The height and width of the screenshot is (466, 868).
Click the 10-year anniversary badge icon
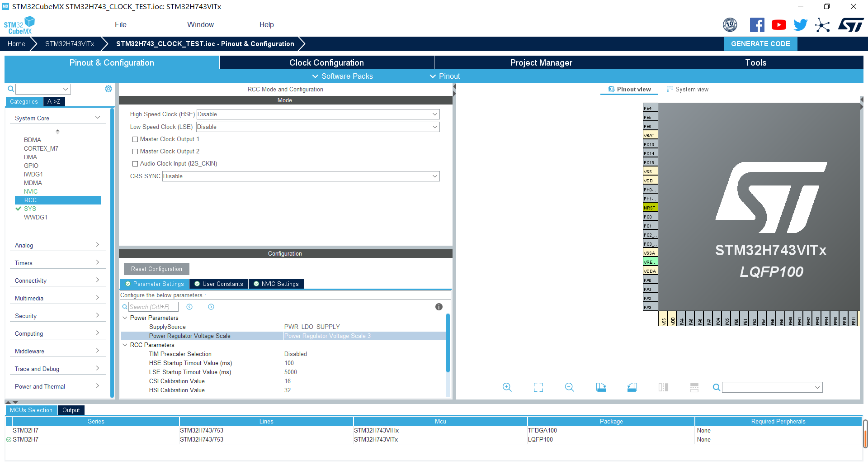(730, 25)
